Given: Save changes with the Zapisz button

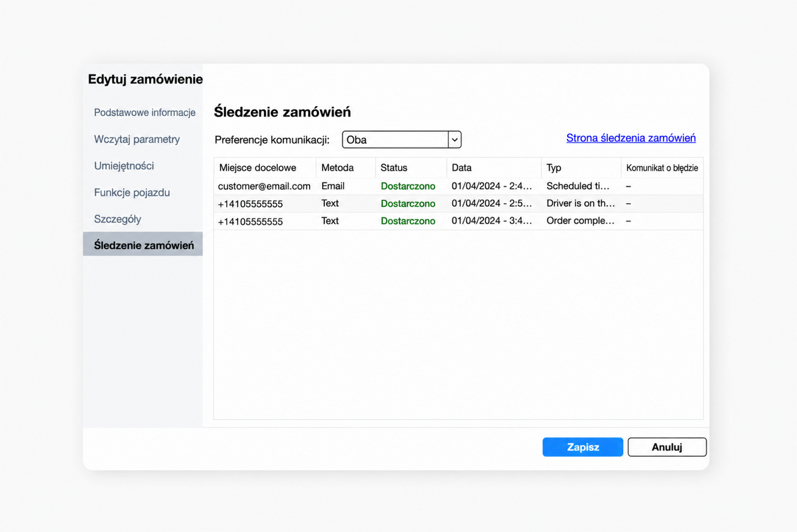Looking at the screenshot, I should [583, 447].
